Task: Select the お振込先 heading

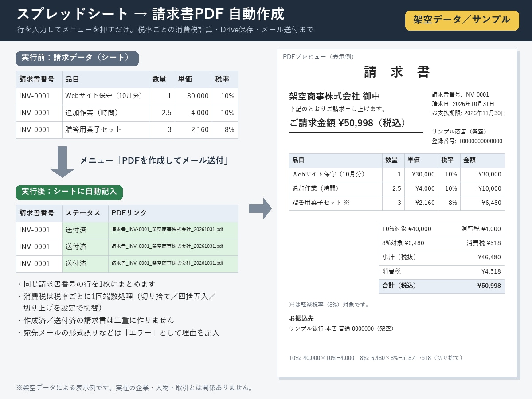Action: point(301,318)
